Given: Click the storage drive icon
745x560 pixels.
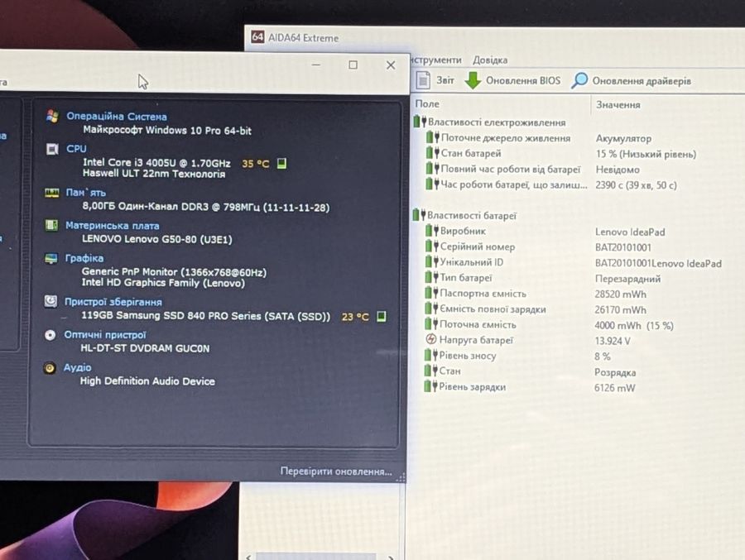Looking at the screenshot, I should (50, 301).
